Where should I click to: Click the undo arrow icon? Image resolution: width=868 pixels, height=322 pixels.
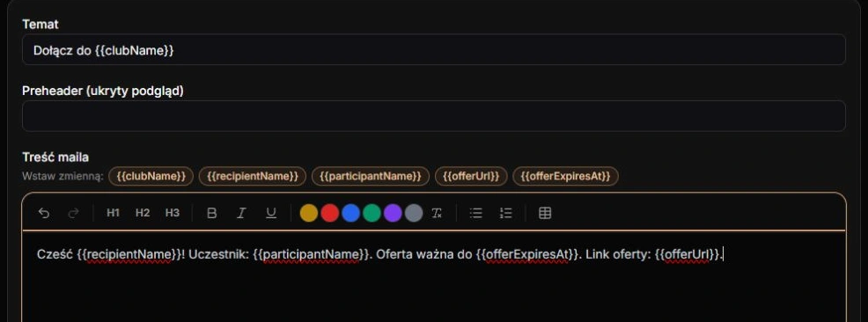pos(44,213)
